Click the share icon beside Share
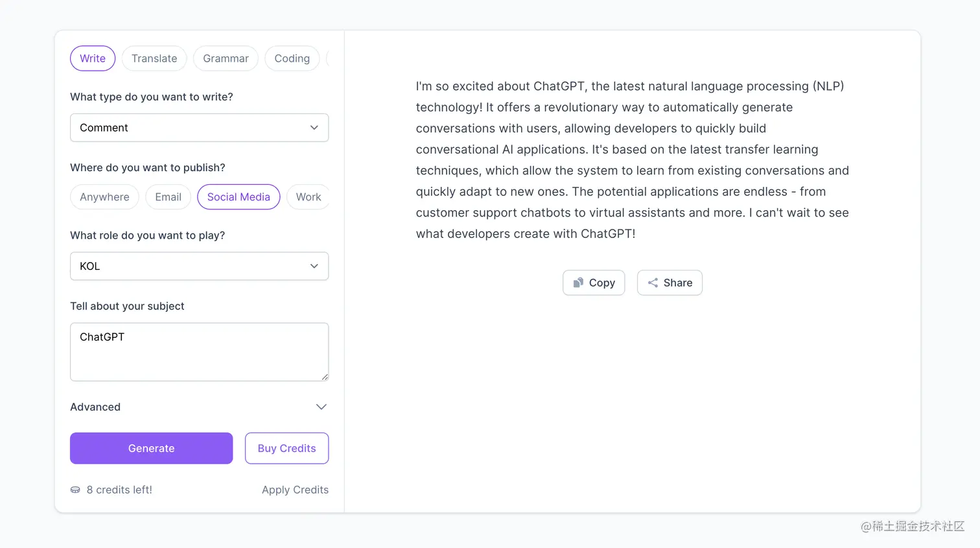 pos(653,283)
